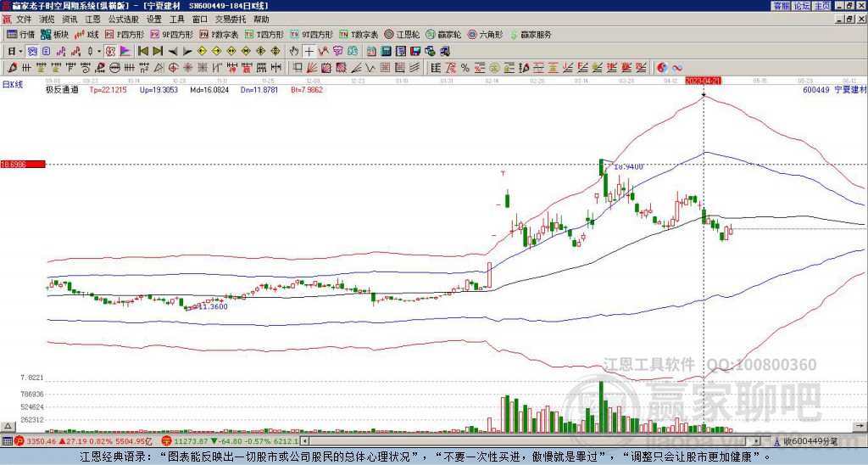
Task: Click the Bt=7.9862 value
Action: click(307, 89)
